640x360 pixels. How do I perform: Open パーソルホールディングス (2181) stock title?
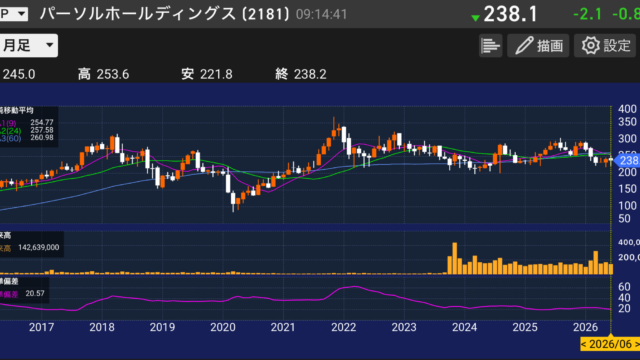click(164, 14)
